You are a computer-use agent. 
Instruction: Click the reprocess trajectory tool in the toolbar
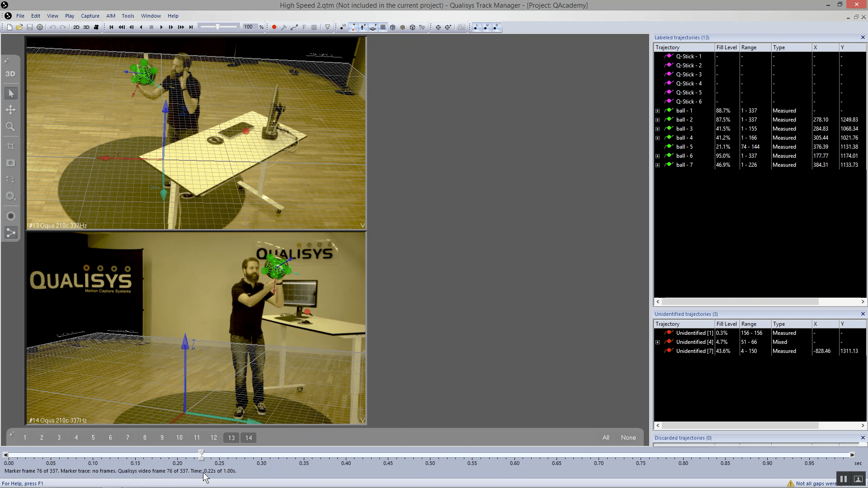294,27
